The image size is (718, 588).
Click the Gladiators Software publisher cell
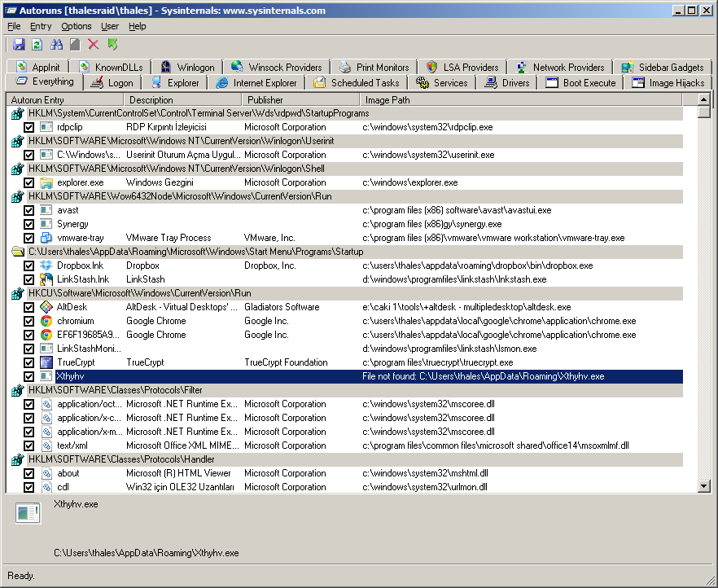pyautogui.click(x=282, y=307)
